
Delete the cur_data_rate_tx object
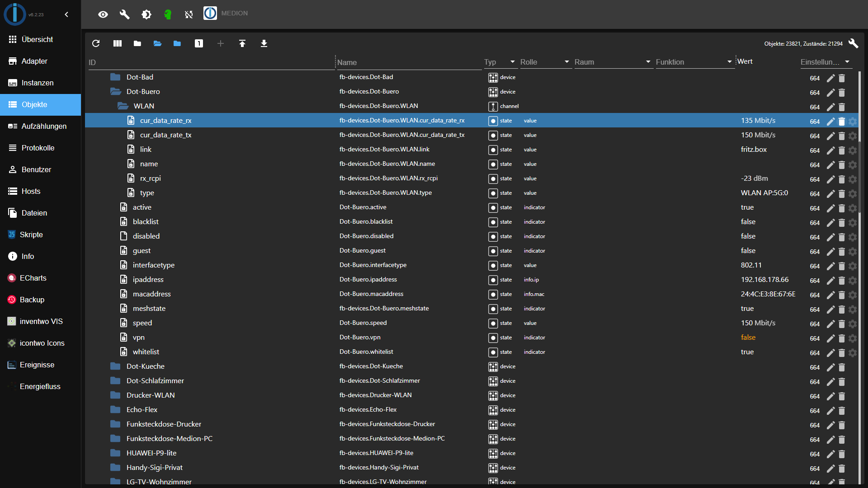(x=842, y=136)
